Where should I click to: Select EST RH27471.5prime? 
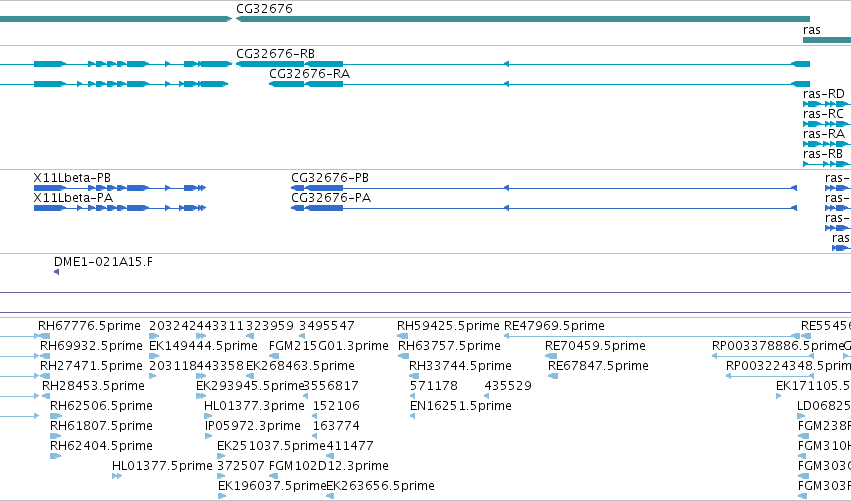(91, 366)
